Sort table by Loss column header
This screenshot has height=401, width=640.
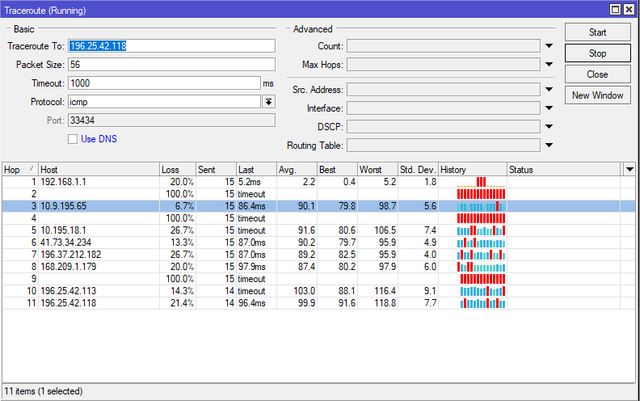pyautogui.click(x=177, y=169)
